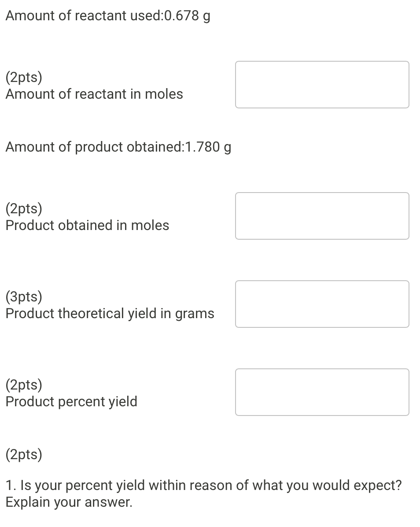The height and width of the screenshot is (527, 420).
Task: Select the question about expected percent yield
Action: pyautogui.click(x=203, y=485)
